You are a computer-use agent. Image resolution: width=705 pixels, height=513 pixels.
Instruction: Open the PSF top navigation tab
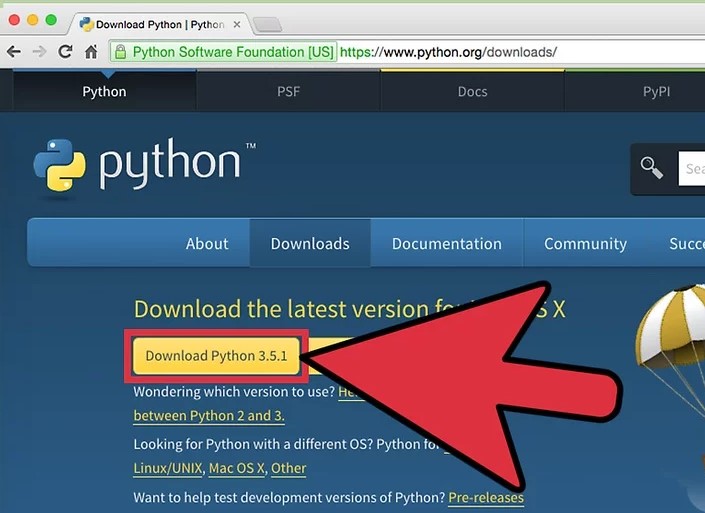click(x=288, y=91)
